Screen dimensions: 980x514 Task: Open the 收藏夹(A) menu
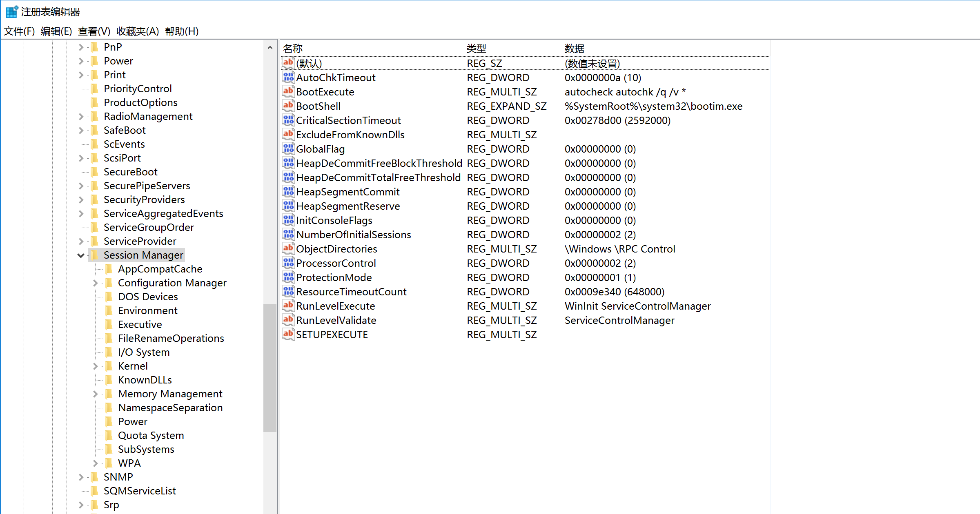[137, 31]
